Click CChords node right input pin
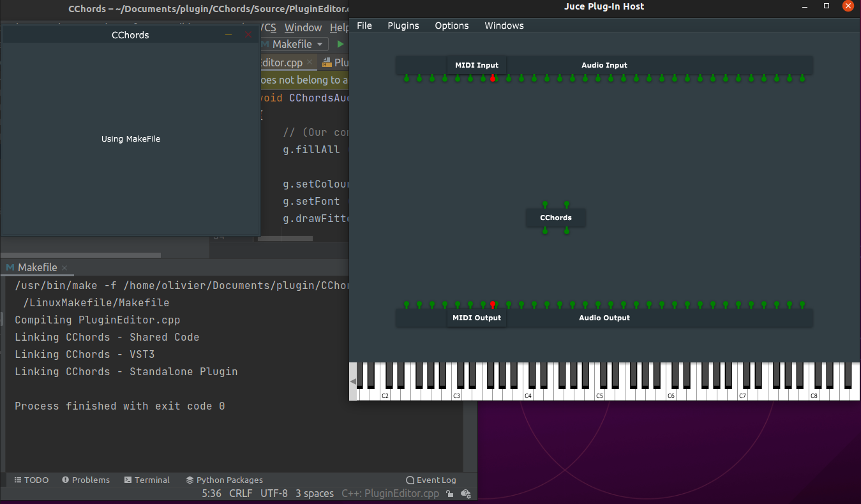 (x=567, y=205)
